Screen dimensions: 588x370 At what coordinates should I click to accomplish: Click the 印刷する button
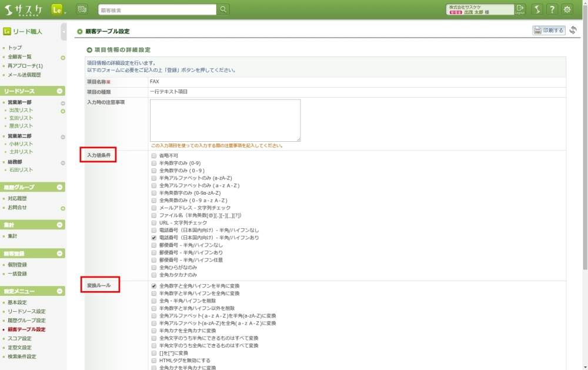[x=549, y=31]
